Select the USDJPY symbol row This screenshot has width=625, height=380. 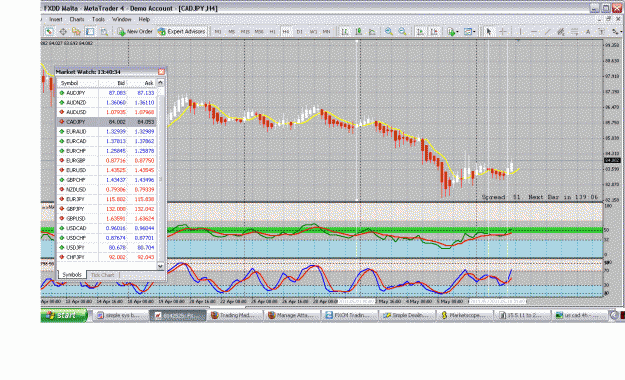[x=107, y=248]
